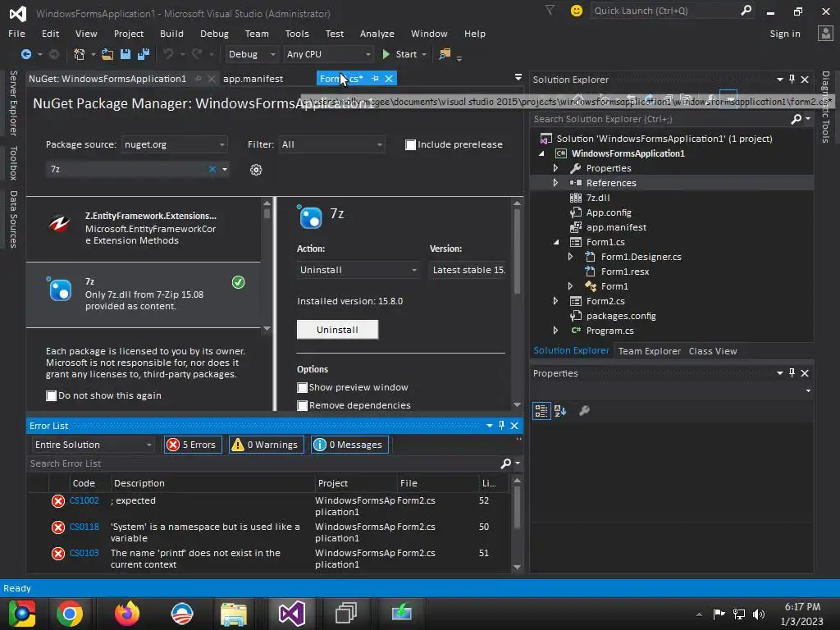
Task: Open NuGet settings gear icon
Action: (256, 170)
